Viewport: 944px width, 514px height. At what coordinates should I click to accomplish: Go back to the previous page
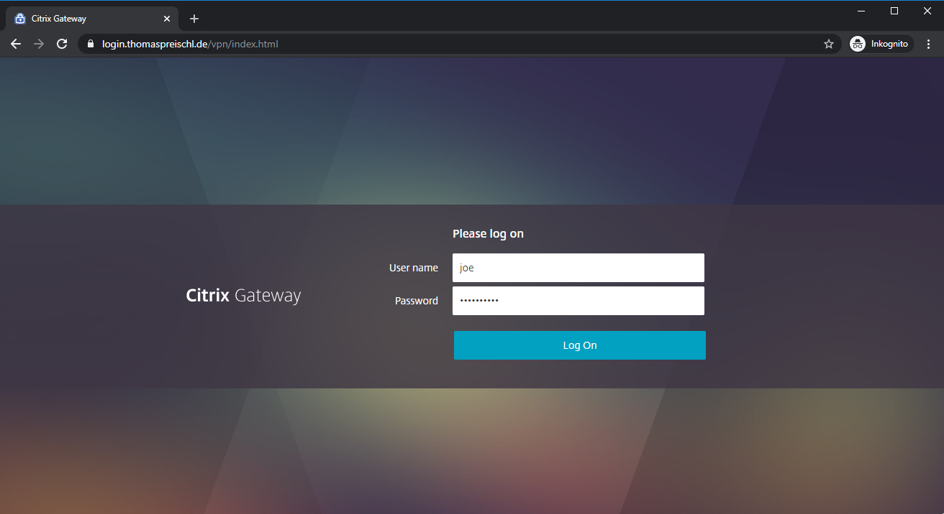pos(16,44)
